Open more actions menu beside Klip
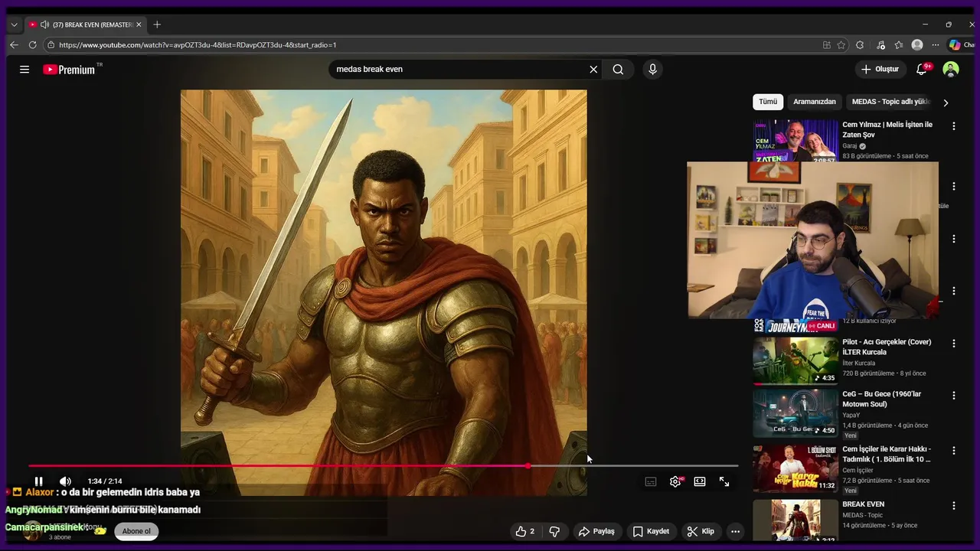The height and width of the screenshot is (551, 980). coord(735,531)
